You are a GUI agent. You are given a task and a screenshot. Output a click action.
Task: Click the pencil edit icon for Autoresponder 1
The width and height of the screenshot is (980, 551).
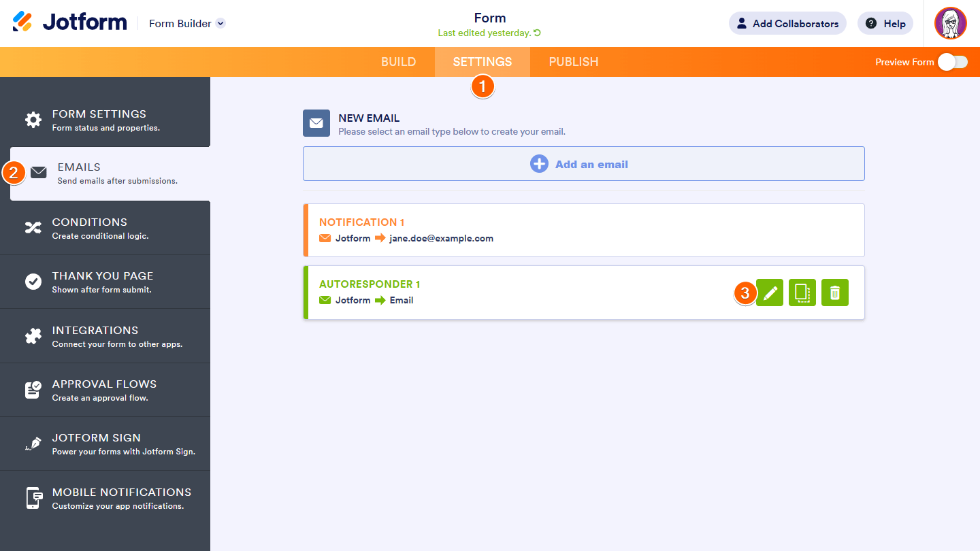coord(770,293)
